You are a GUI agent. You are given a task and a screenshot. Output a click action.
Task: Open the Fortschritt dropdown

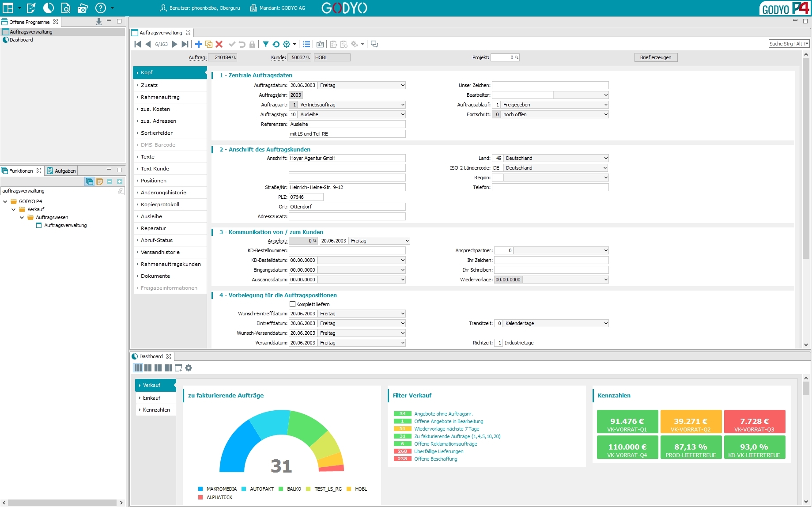click(606, 114)
